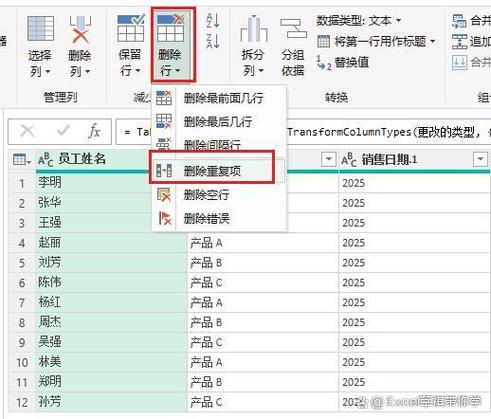Viewport: 491px width, 419px height.
Task: Click 产品 A in 林美's row
Action: [x=206, y=362]
